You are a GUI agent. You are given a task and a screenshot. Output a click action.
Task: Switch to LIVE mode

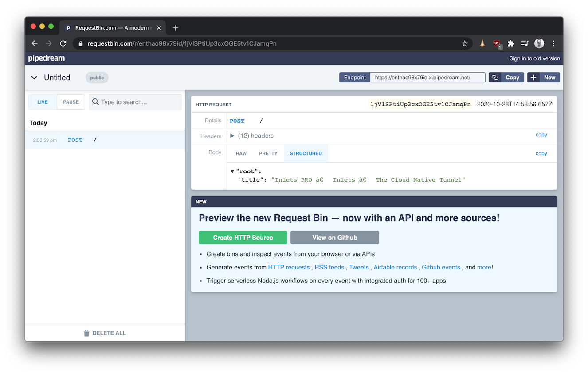[x=43, y=102]
